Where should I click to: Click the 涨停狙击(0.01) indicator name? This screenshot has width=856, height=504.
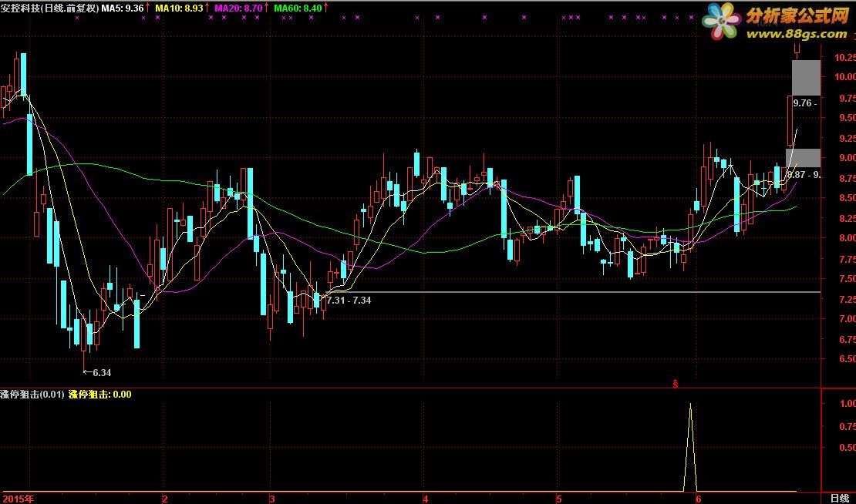32,394
